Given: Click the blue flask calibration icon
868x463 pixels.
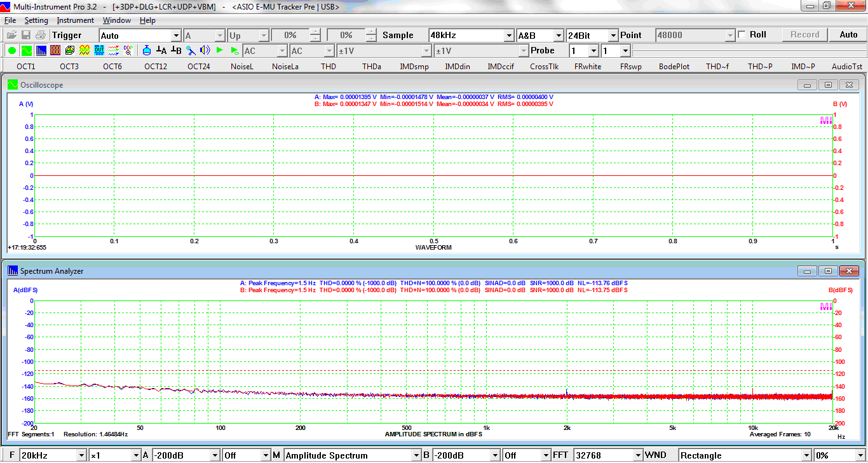Looking at the screenshot, I should coord(147,50).
